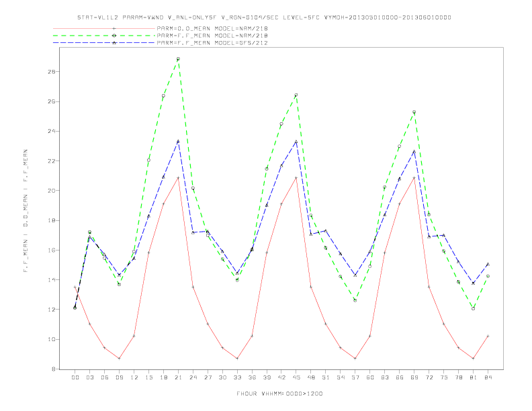Click x-axis forecast hour label 39

point(267,377)
